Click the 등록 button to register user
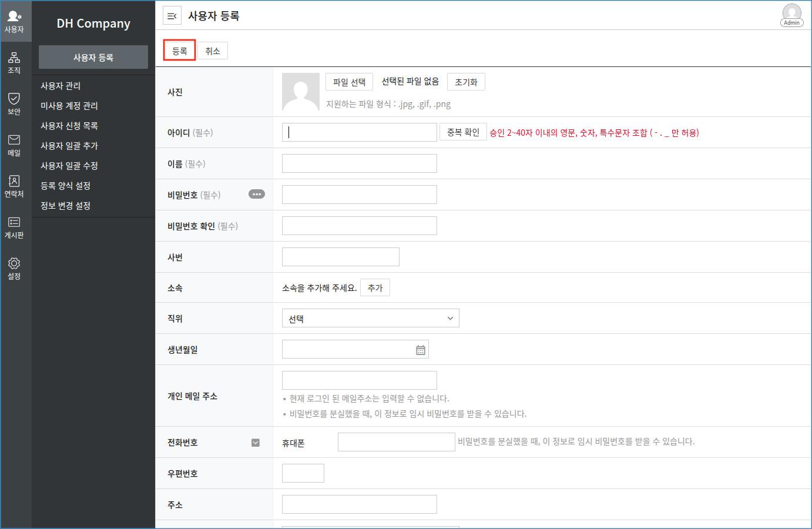Screen dimensions: 812x529 click(x=179, y=51)
